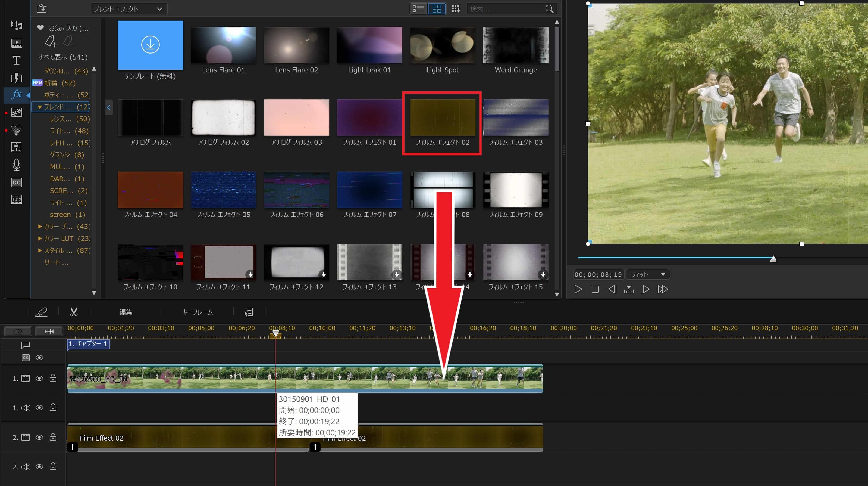The height and width of the screenshot is (486, 868).
Task: Lock video track 2 with padlock icon
Action: click(53, 437)
